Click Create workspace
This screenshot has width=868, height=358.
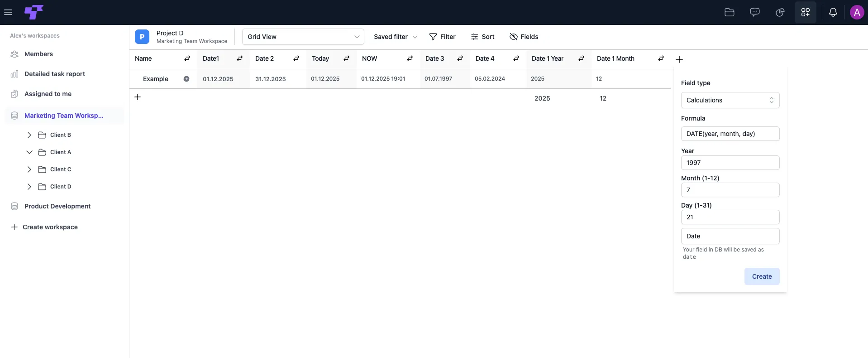coord(44,227)
